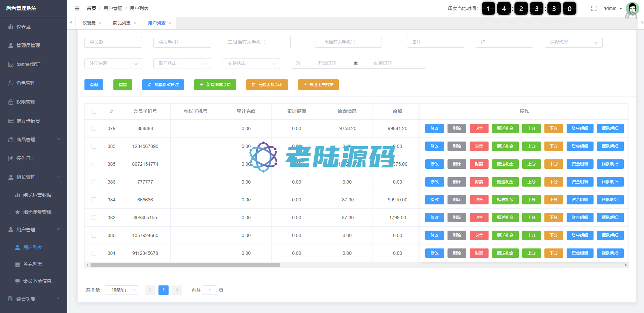Image resolution: width=644 pixels, height=313 pixels.
Task: Open 银行卡信息 in the sidebar
Action: click(x=28, y=121)
